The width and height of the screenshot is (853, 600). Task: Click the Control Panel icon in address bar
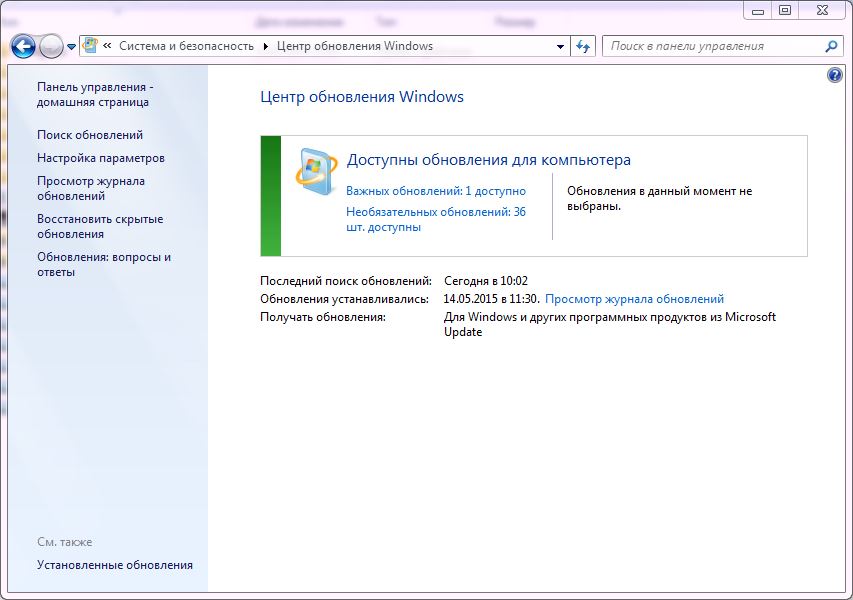(x=91, y=46)
